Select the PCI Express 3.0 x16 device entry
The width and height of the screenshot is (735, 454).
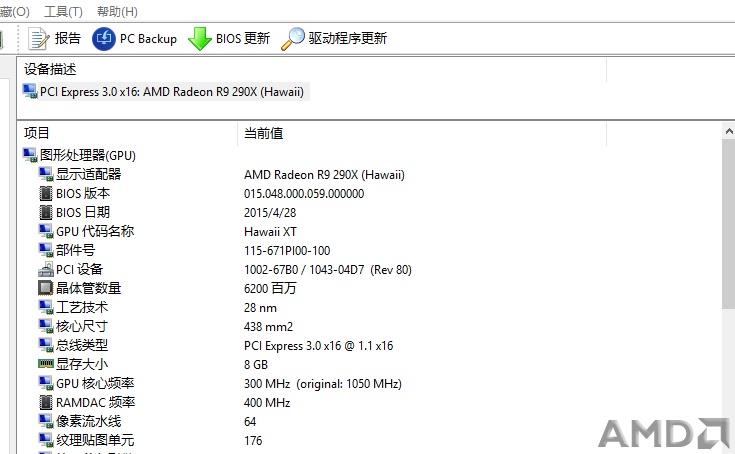click(x=172, y=92)
